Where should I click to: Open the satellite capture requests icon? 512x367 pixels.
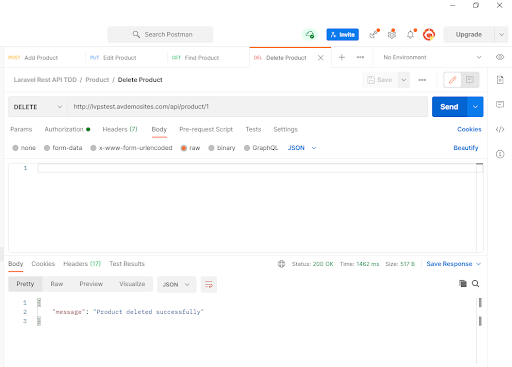[x=374, y=34]
